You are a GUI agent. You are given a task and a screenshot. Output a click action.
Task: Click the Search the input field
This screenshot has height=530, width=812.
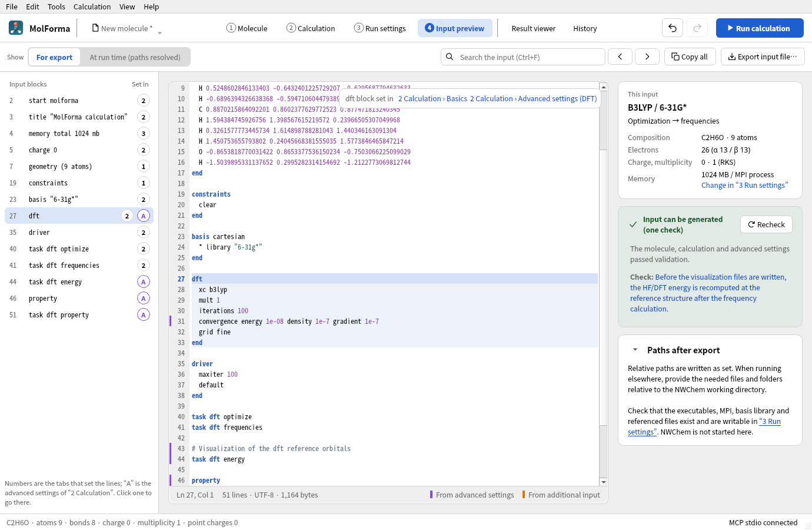[x=523, y=57]
